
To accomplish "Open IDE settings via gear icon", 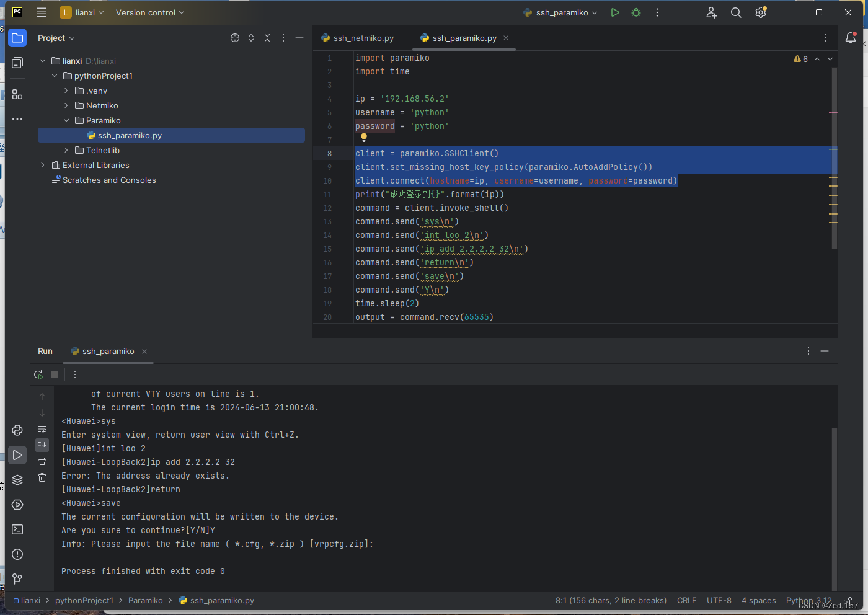I will point(760,12).
